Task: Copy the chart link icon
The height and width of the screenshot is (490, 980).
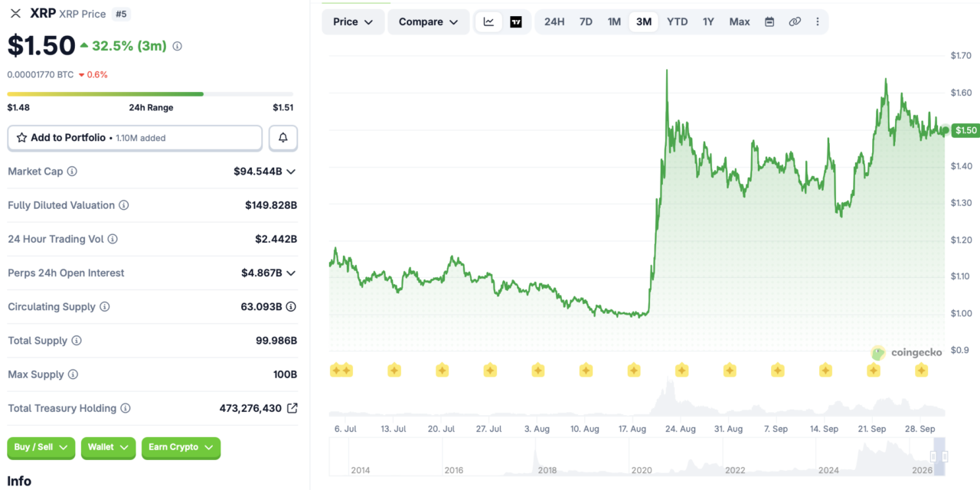Action: pyautogui.click(x=795, y=21)
